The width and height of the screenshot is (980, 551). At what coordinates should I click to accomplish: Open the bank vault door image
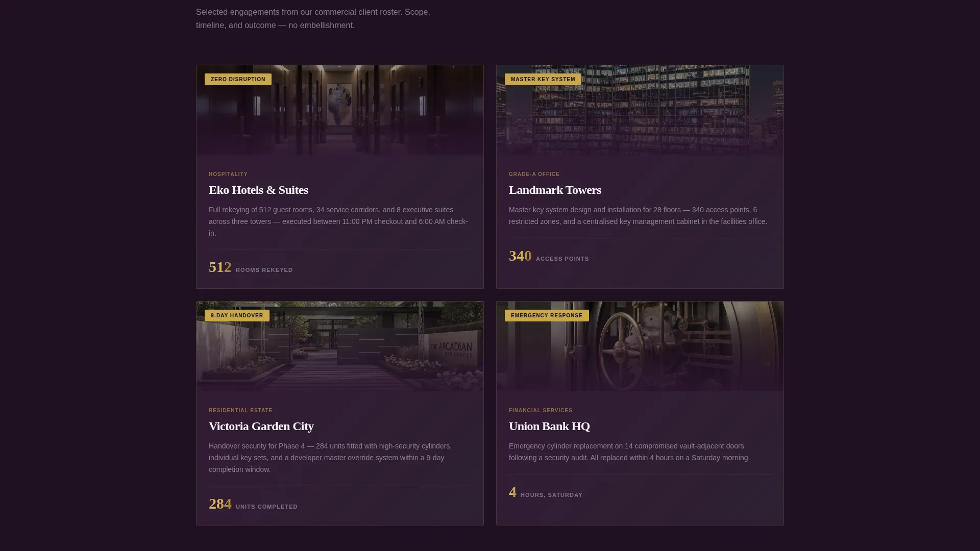[640, 346]
